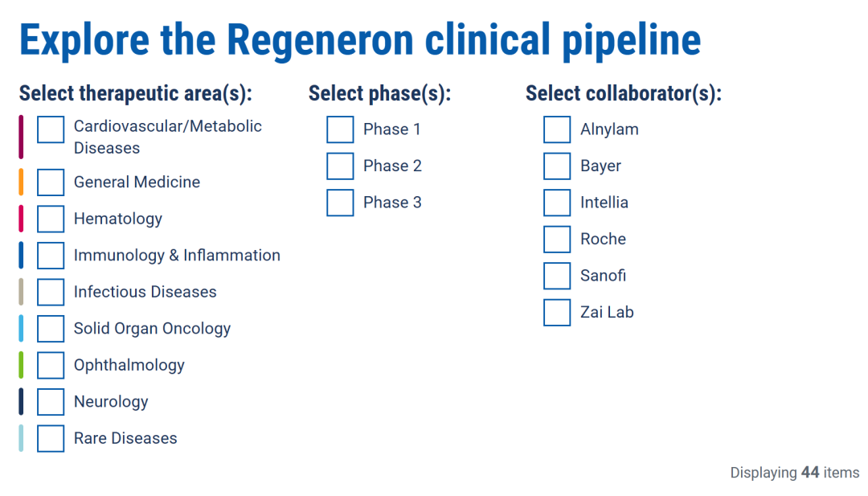
Task: Check the Zai Lab checkbox
Action: tap(557, 312)
